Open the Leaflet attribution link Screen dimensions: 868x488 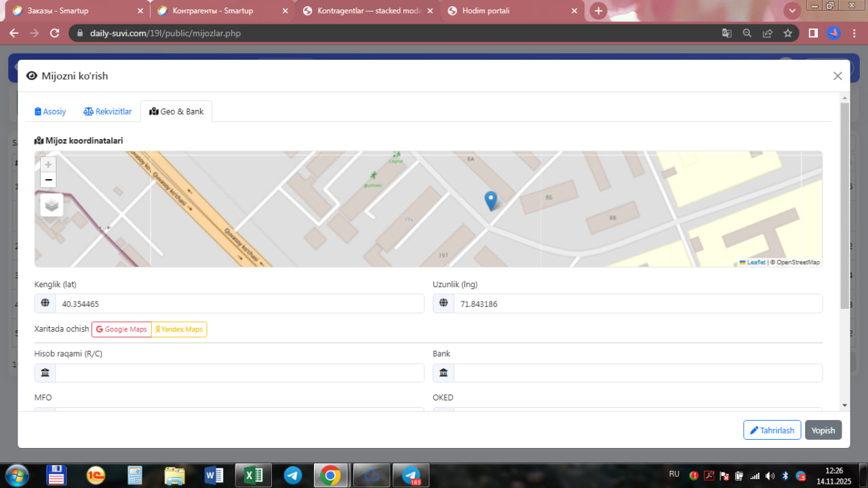pyautogui.click(x=755, y=262)
